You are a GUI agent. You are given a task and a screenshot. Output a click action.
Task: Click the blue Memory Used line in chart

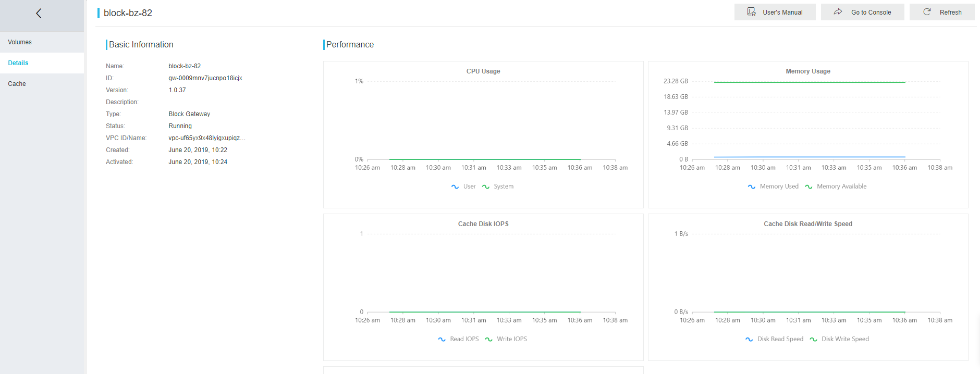point(810,157)
